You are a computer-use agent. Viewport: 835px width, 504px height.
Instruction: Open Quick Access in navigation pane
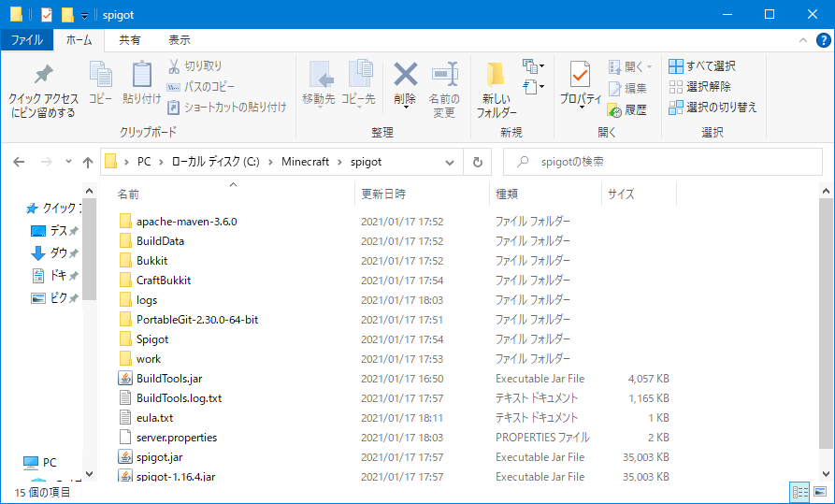pyautogui.click(x=53, y=209)
